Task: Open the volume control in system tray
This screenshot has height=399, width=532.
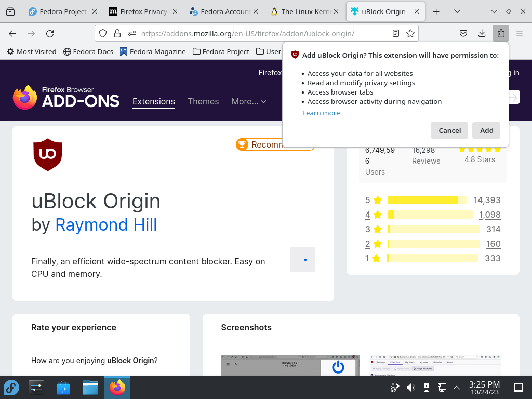Action: [x=410, y=388]
